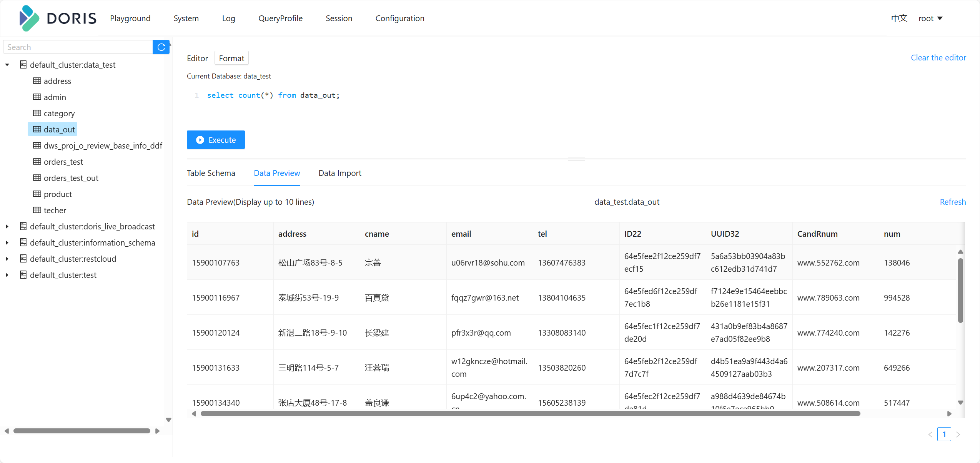Screen dimensions: 980x463
Task: Click table icon next to techer
Action: point(37,210)
